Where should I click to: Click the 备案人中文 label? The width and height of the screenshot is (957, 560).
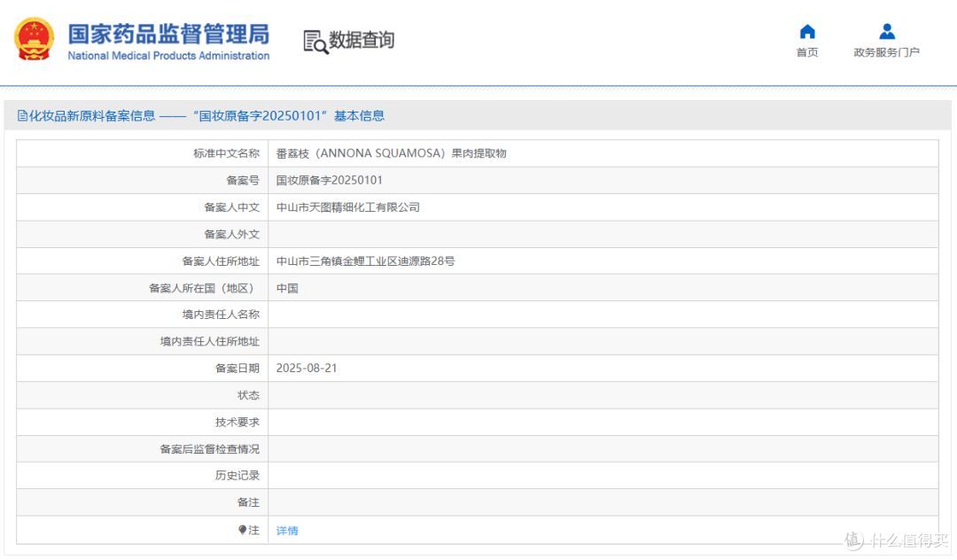coord(232,207)
